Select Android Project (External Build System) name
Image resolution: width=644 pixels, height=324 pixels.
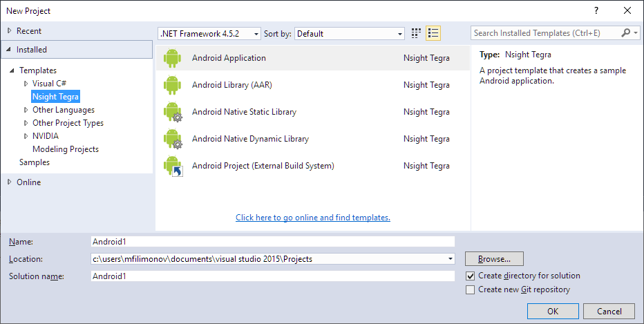(x=263, y=166)
